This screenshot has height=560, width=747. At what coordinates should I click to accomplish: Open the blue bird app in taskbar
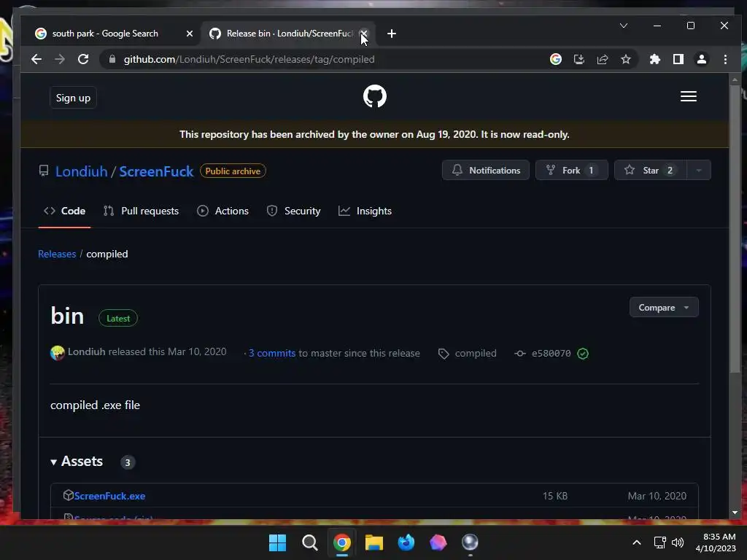tap(406, 542)
